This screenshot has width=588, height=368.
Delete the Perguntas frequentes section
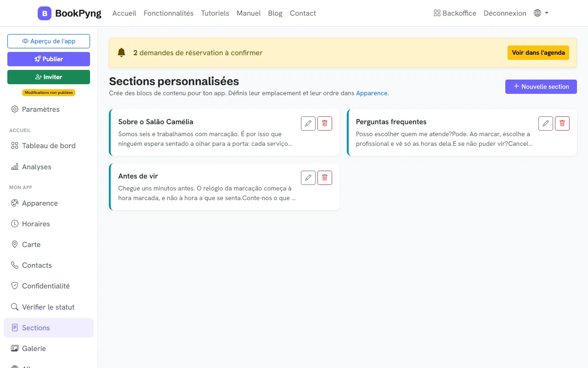pos(562,123)
